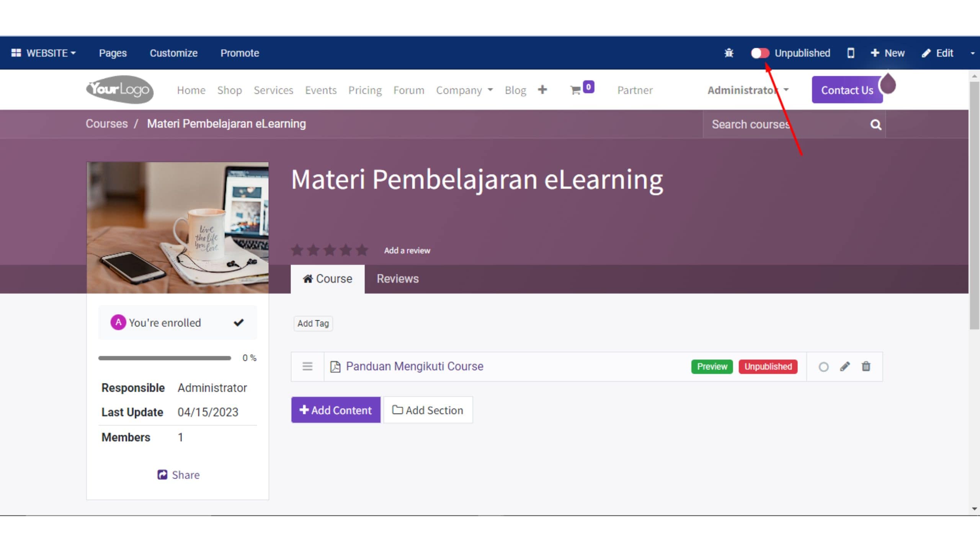Click the search magnifier icon
This screenshot has height=551, width=980.
875,124
